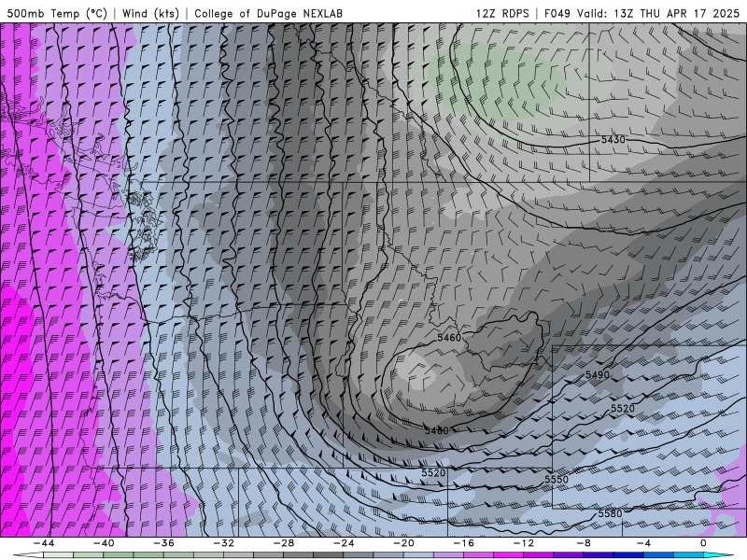Viewport: 747px width, 560px height.
Task: Click the 'Wind (kts)' header text
Action: tap(150, 13)
